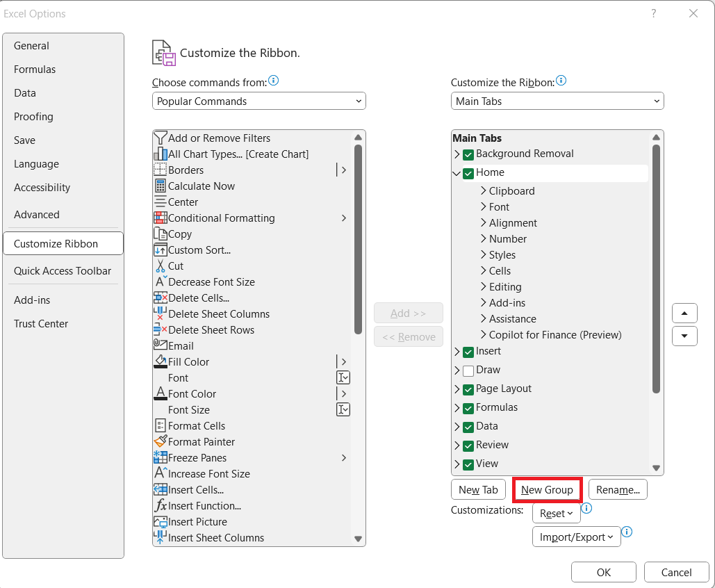Screen dimensions: 715x588
Task: Select the Add or Remove Filters funnel icon
Action: (160, 138)
